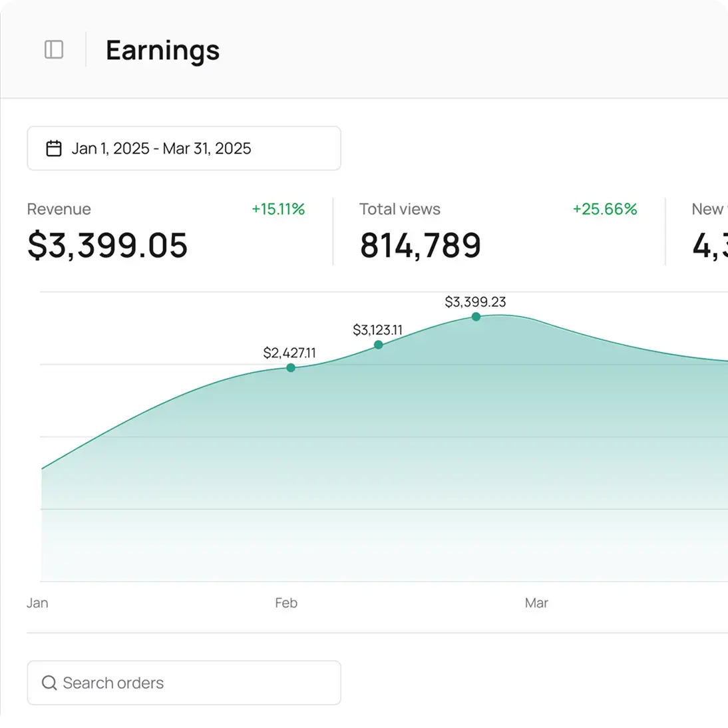Select the Jan axis label

(x=37, y=603)
